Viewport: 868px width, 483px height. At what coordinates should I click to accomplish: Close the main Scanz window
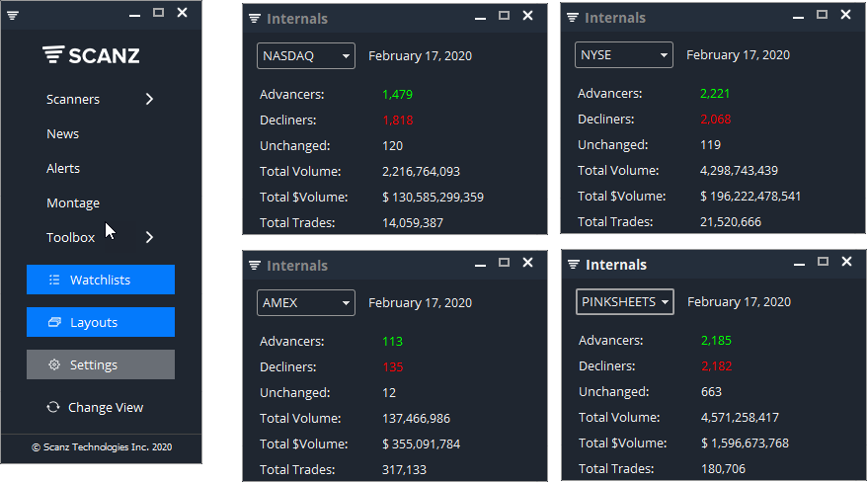pyautogui.click(x=182, y=12)
